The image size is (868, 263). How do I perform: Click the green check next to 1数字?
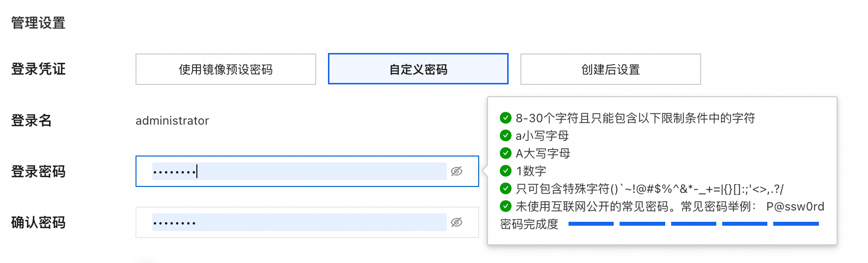[506, 171]
